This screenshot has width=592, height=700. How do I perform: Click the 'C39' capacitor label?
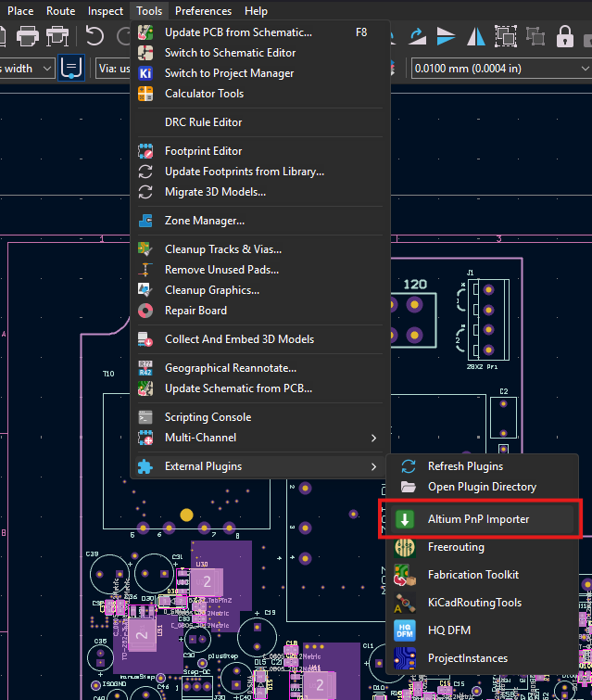tap(92, 554)
